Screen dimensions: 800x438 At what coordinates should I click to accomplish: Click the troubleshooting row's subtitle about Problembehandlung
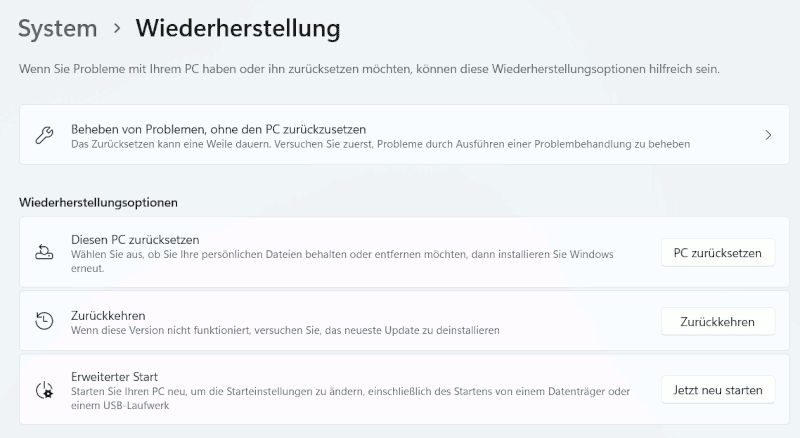point(380,145)
